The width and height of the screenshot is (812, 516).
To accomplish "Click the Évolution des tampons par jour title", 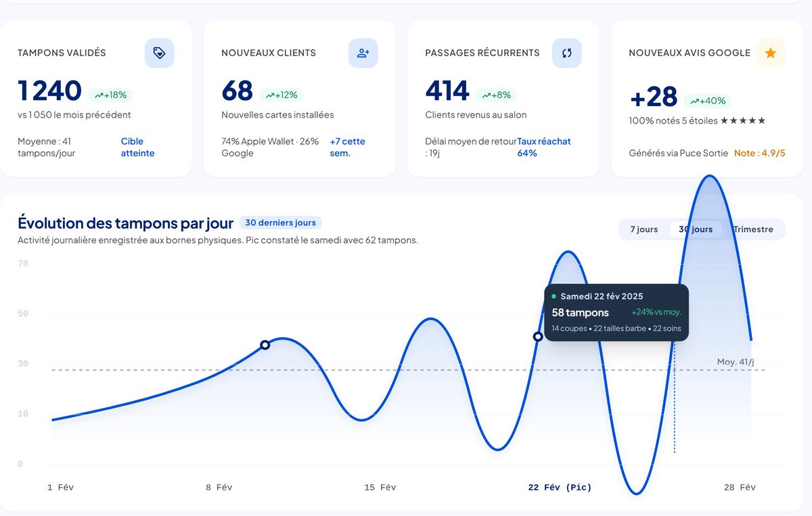I will [126, 223].
